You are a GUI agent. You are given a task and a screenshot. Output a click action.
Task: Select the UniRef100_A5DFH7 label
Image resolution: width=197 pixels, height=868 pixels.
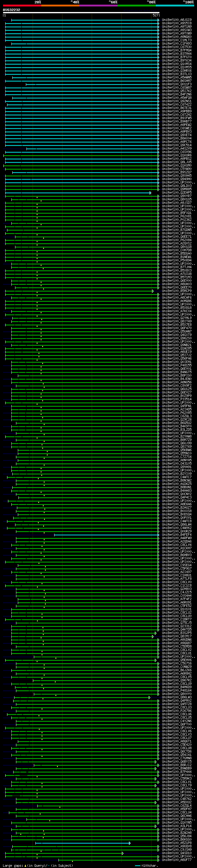coord(177,809)
